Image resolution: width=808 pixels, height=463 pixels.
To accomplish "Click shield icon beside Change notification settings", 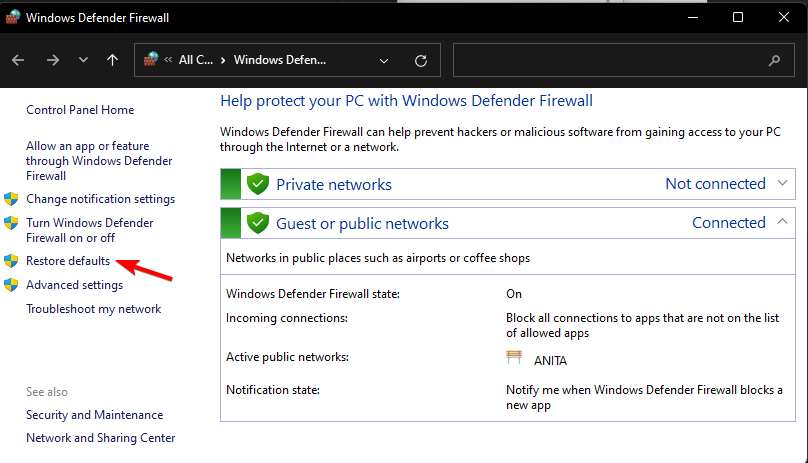I will click(11, 199).
